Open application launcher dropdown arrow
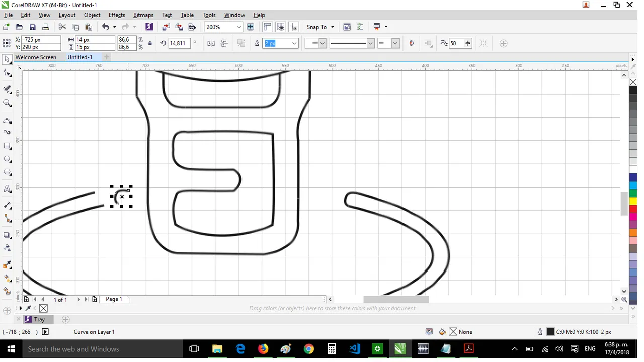The image size is (644, 362). tap(386, 27)
